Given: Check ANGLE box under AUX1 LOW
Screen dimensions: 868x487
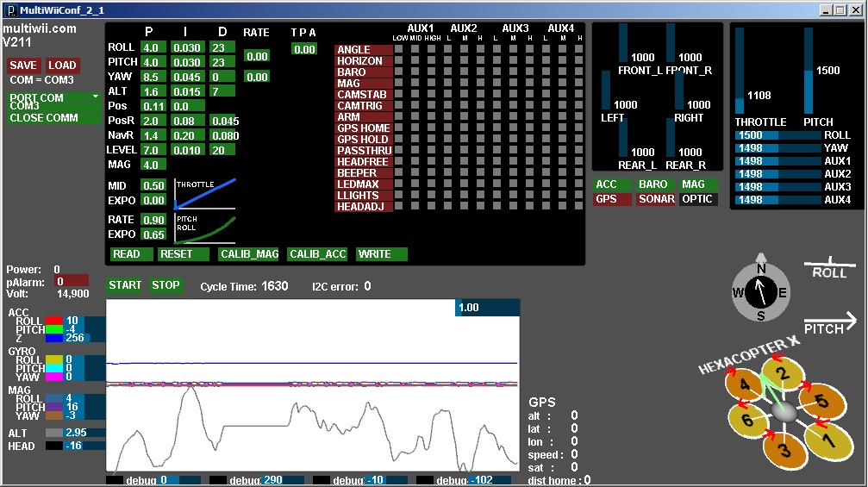Looking at the screenshot, I should coord(400,50).
